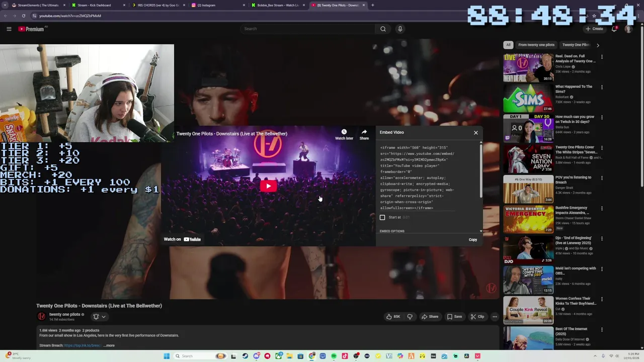
Task: Open a new browser tab
Action: click(372, 5)
